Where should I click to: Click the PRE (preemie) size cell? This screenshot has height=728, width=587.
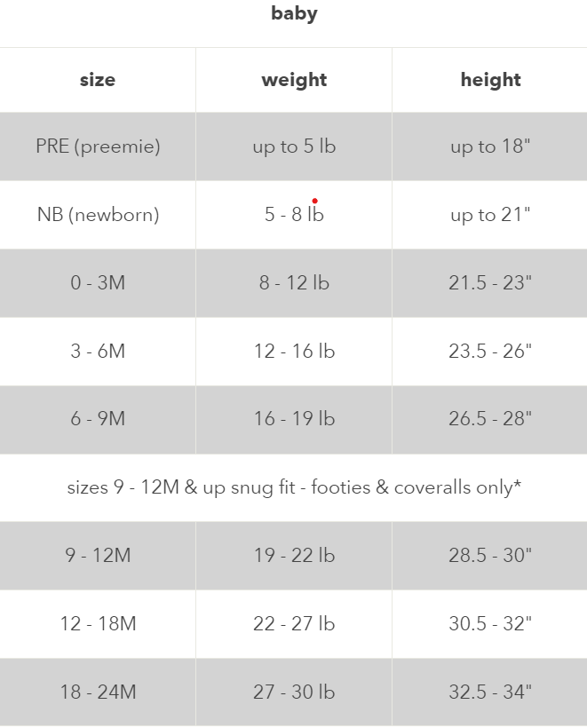(98, 146)
